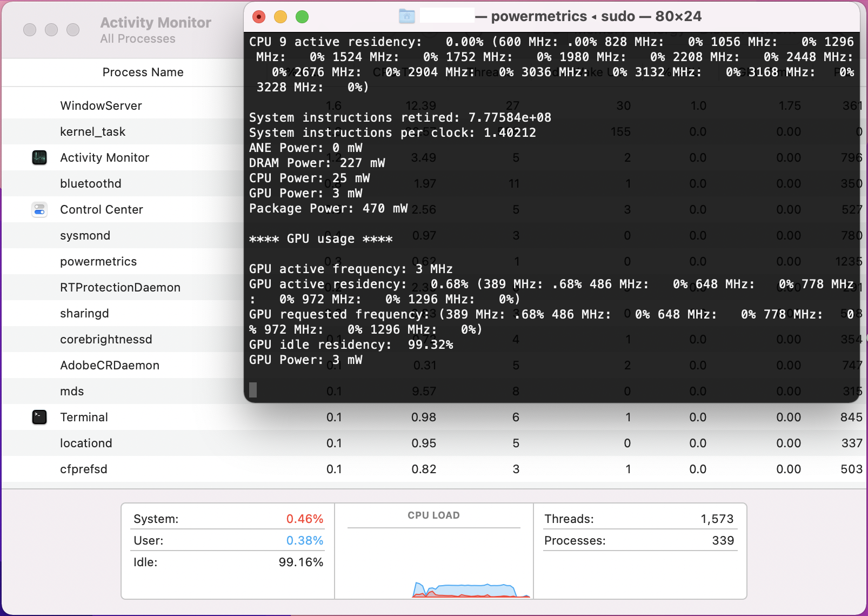
Task: Click the '**** GPU usage ****' heading in Terminal
Action: tap(321, 239)
